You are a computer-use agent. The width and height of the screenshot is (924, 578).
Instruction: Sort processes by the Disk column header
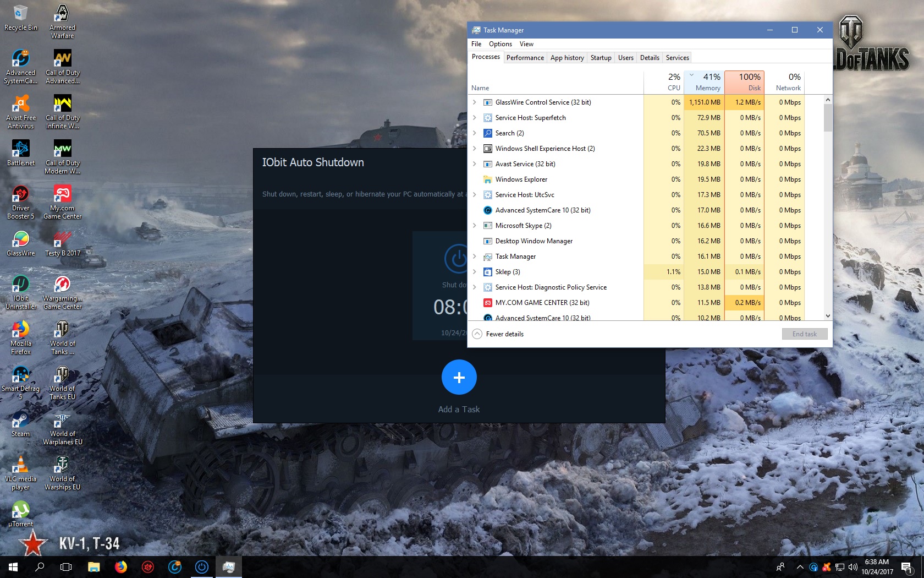pos(744,82)
